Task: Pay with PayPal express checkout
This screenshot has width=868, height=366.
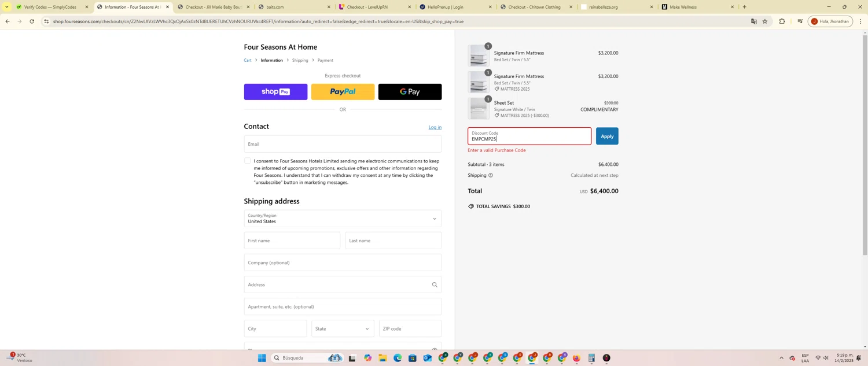Action: click(x=343, y=92)
